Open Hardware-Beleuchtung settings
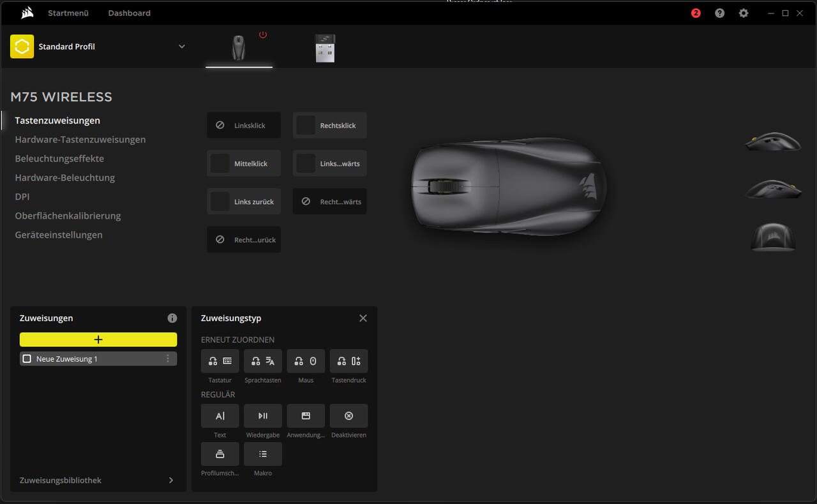The image size is (817, 504). pos(65,177)
